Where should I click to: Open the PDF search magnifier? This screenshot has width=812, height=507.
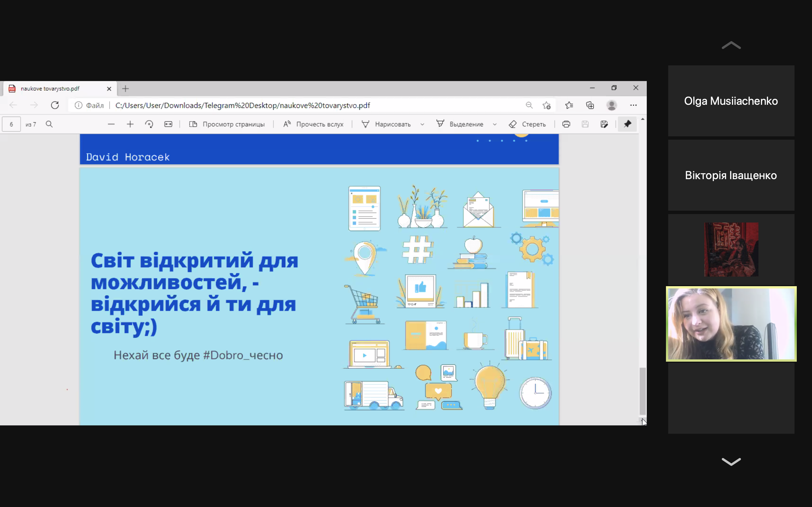[x=49, y=124]
